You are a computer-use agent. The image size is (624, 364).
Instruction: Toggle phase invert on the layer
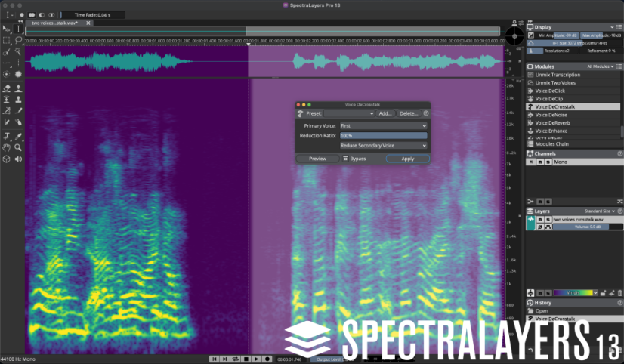click(540, 227)
